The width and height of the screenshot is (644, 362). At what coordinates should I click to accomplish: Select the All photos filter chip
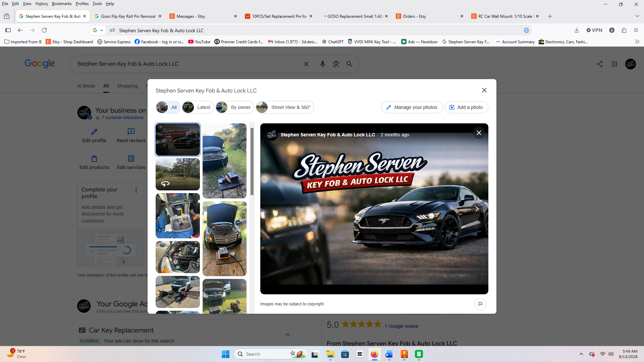168,107
